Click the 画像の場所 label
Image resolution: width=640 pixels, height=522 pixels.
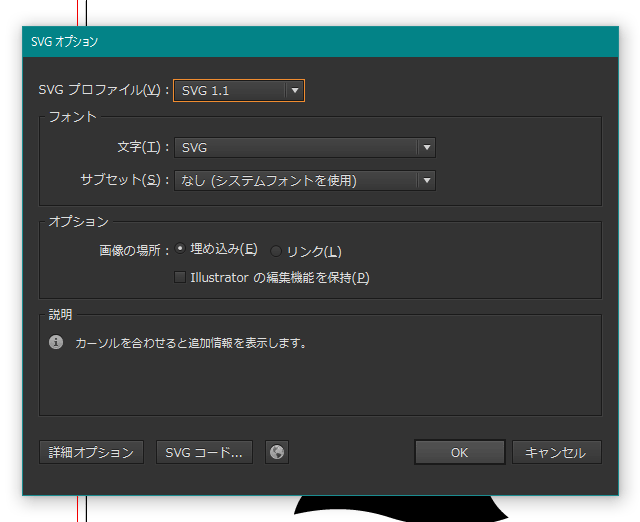coord(134,251)
